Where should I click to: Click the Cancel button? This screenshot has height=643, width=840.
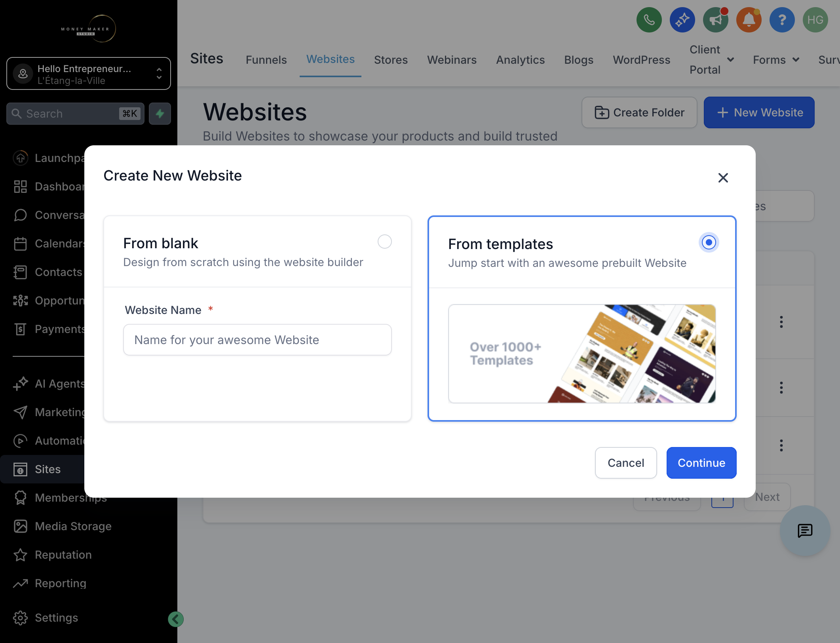click(x=626, y=463)
